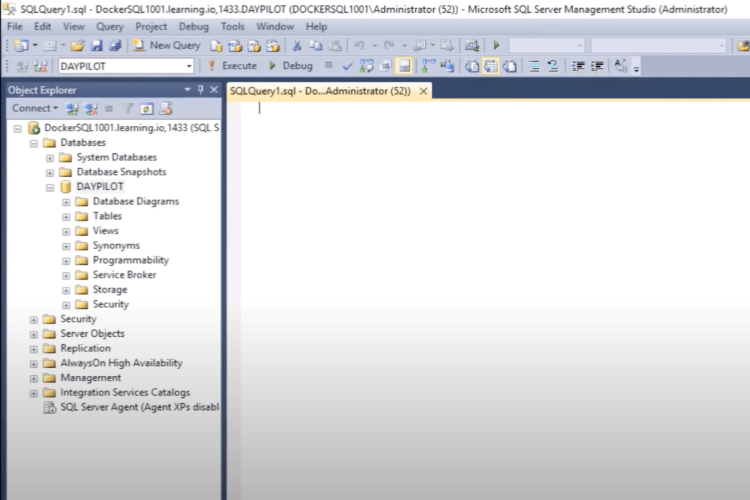Click the Activity Monitor icon
This screenshot has width=750, height=500.
(x=472, y=45)
